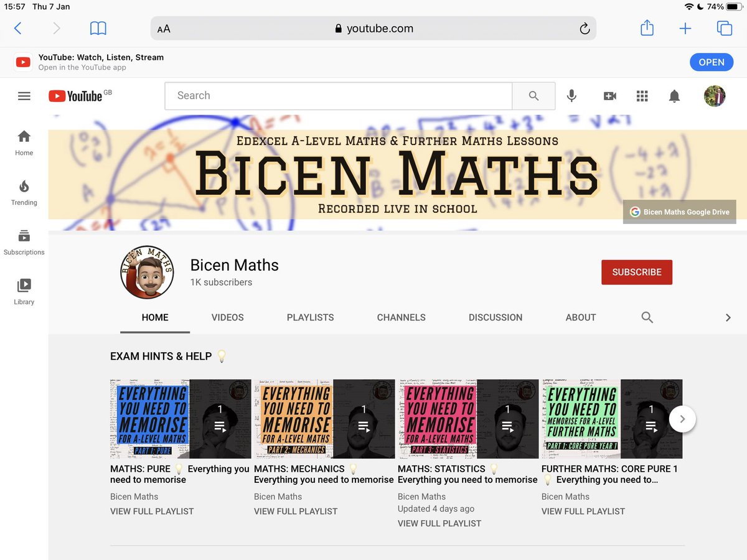
Task: Select the HOME channel tab
Action: (155, 317)
